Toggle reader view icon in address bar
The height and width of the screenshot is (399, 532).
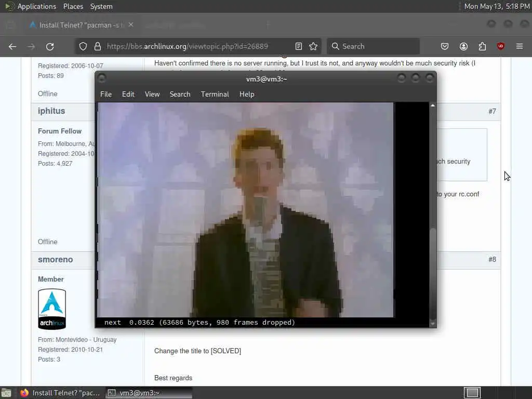[x=299, y=46]
